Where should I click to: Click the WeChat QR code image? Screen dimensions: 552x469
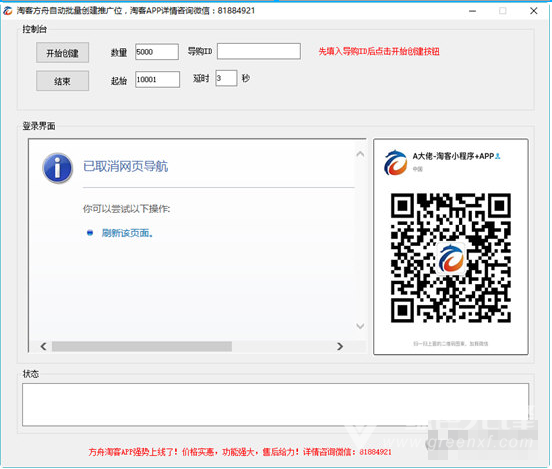(x=451, y=258)
